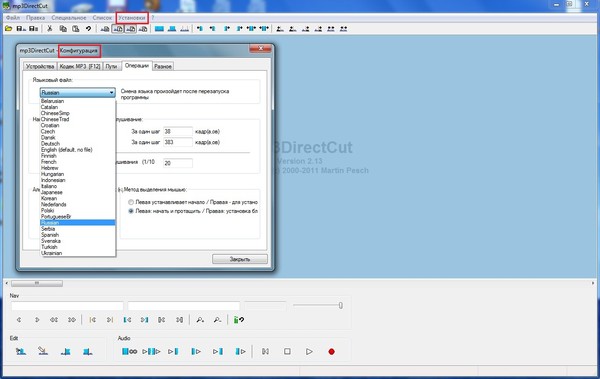This screenshot has width=600, height=379.
Task: Step forward with single right arrow in Nav
Action: (37, 320)
